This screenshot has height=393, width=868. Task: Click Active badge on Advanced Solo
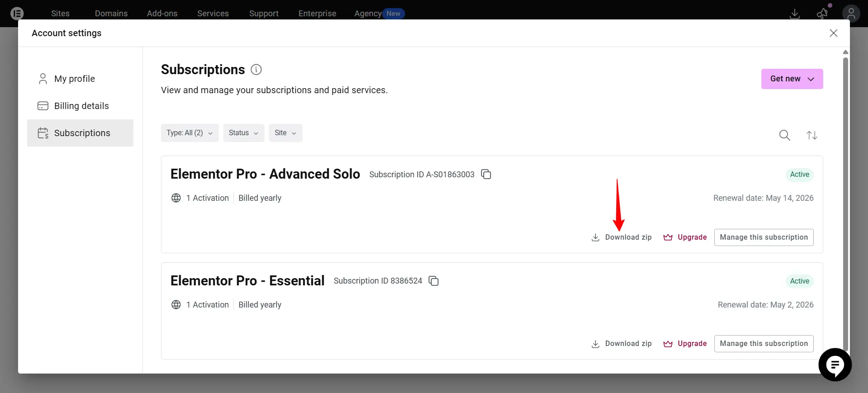pyautogui.click(x=800, y=175)
